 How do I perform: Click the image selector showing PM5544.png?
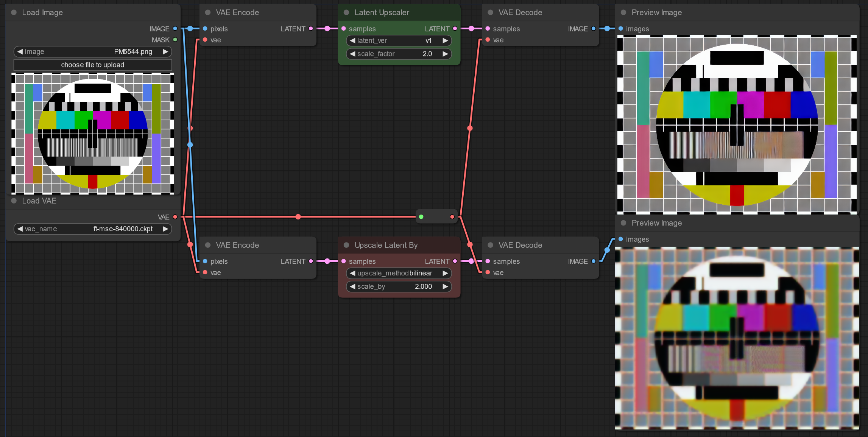click(x=92, y=51)
